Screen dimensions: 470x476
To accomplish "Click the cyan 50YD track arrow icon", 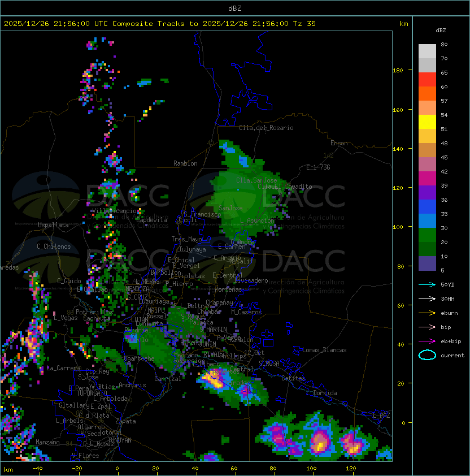I will pyautogui.click(x=427, y=285).
